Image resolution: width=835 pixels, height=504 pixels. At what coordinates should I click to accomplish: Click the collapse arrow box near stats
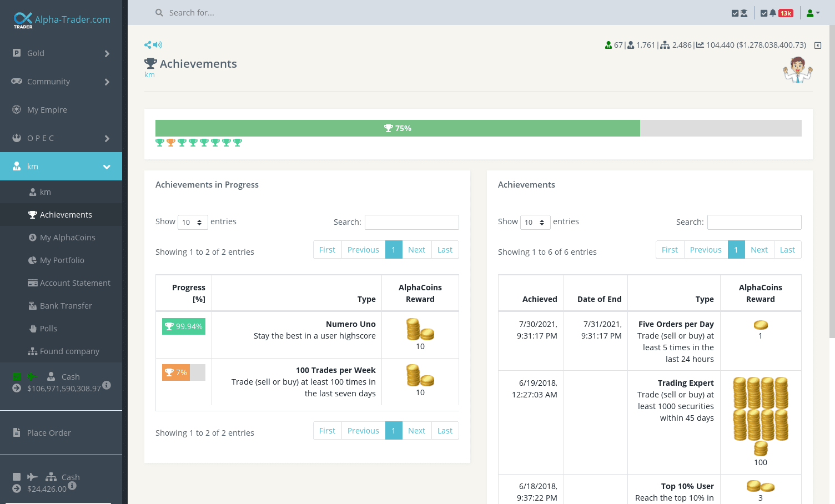818,46
